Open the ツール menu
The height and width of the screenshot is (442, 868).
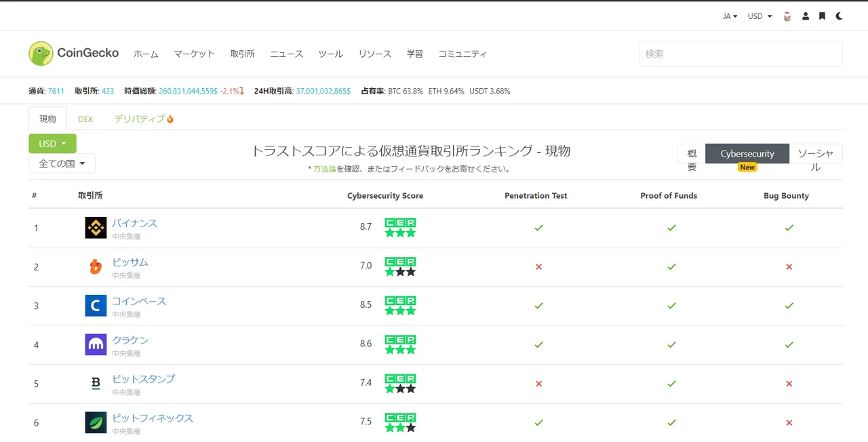(x=331, y=54)
